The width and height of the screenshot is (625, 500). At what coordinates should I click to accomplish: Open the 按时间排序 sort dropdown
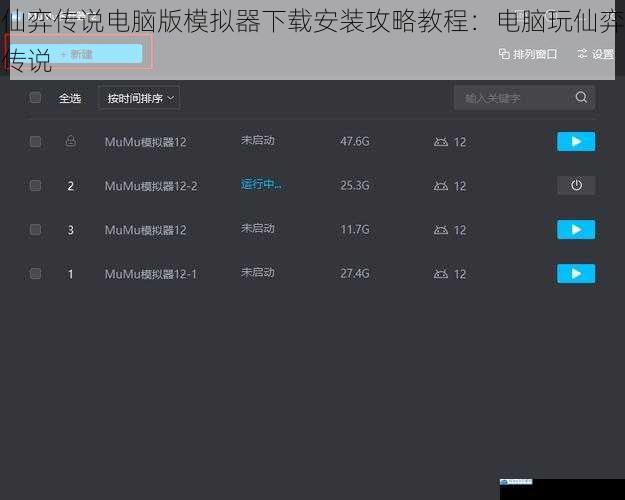[139, 98]
